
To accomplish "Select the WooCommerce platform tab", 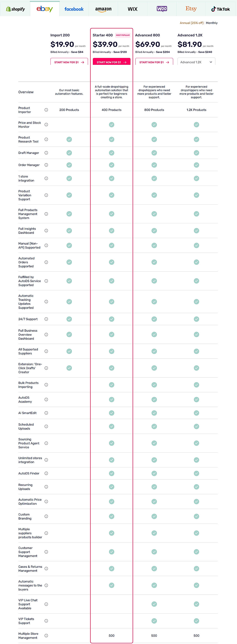I will (x=162, y=9).
